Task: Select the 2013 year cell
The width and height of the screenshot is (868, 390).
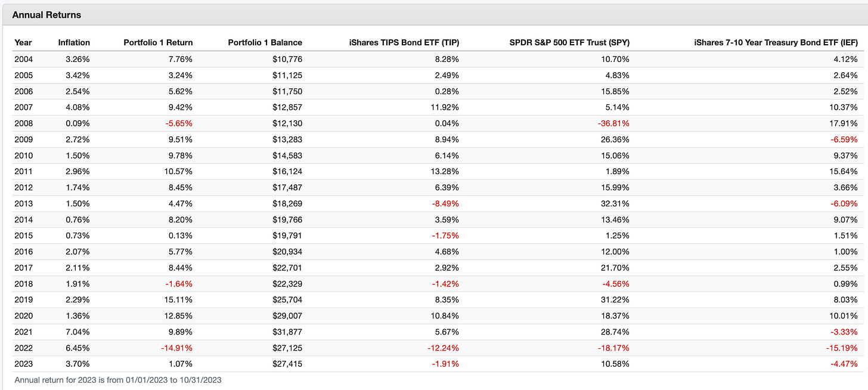Action: 23,205
